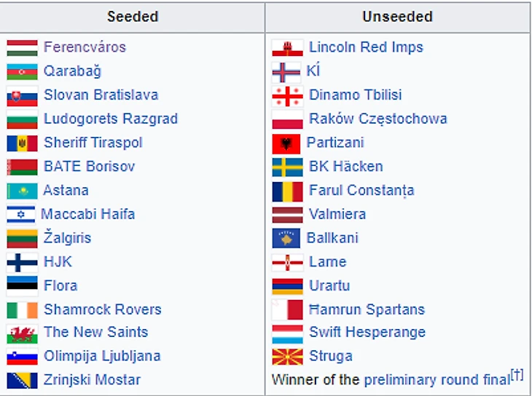This screenshot has width=532, height=396.
Task: Click the Unseeded column header
Action: [x=397, y=16]
